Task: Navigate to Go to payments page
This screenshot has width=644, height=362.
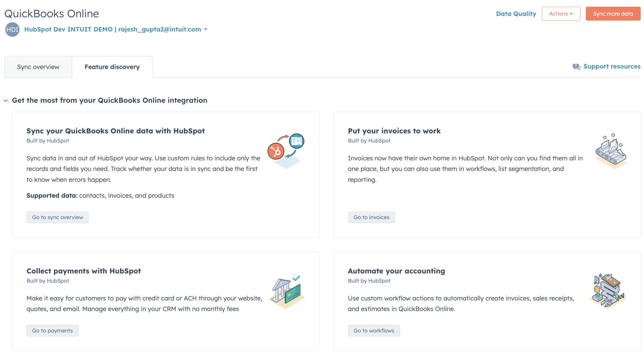Action: click(52, 331)
